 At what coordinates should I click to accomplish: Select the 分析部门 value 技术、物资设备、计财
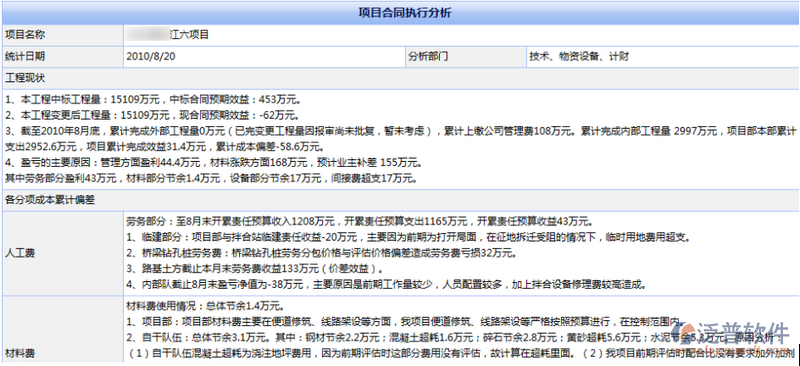coord(662,56)
